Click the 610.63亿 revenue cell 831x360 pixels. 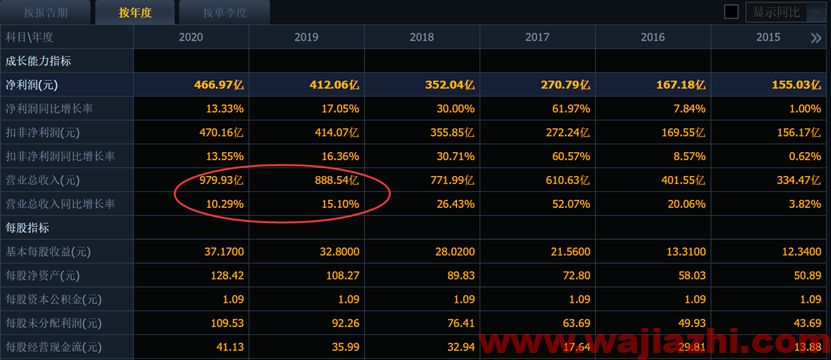coord(537,180)
